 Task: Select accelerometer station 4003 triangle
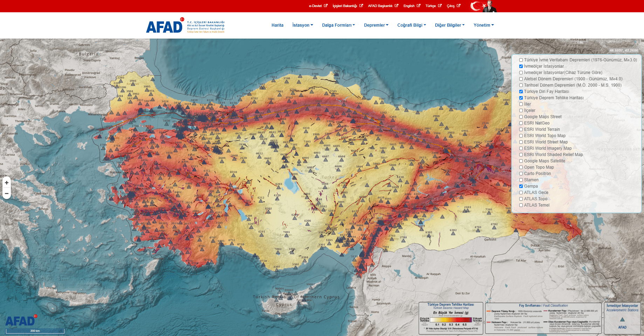[x=317, y=156]
